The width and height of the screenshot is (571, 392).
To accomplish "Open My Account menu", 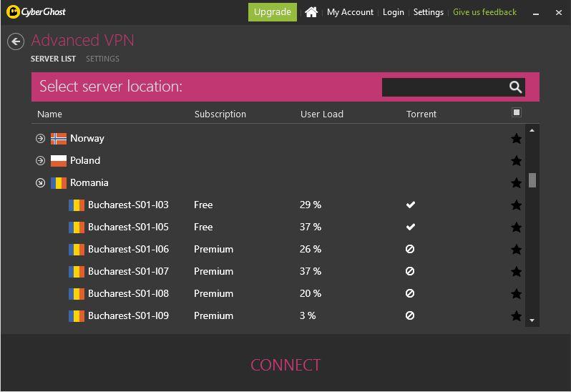I will (x=350, y=12).
